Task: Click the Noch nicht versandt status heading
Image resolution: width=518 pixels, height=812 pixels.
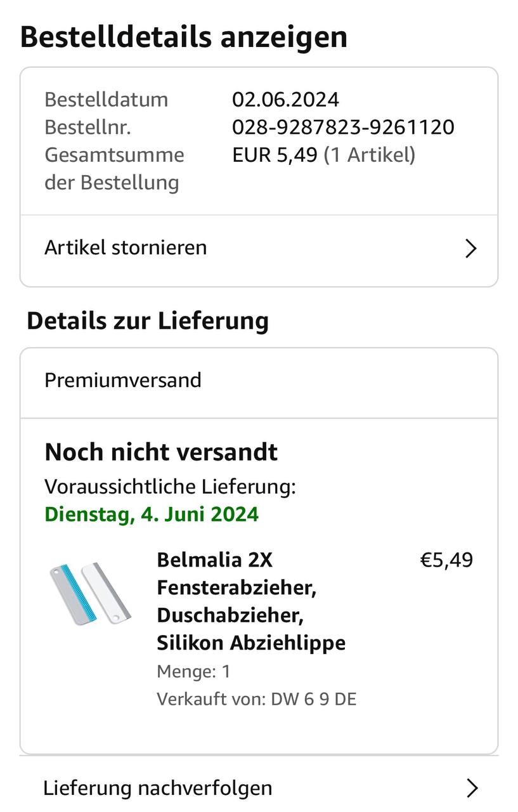Action: coord(161,452)
